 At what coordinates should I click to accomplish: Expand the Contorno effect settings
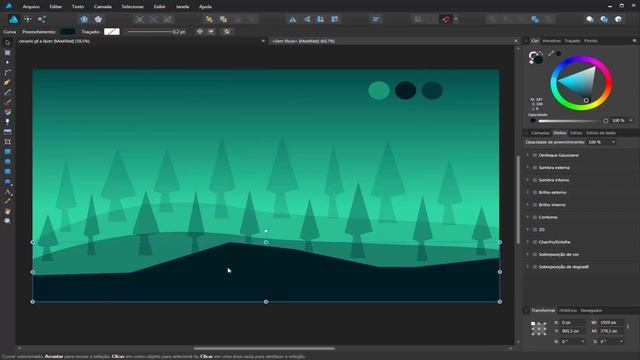pyautogui.click(x=528, y=217)
